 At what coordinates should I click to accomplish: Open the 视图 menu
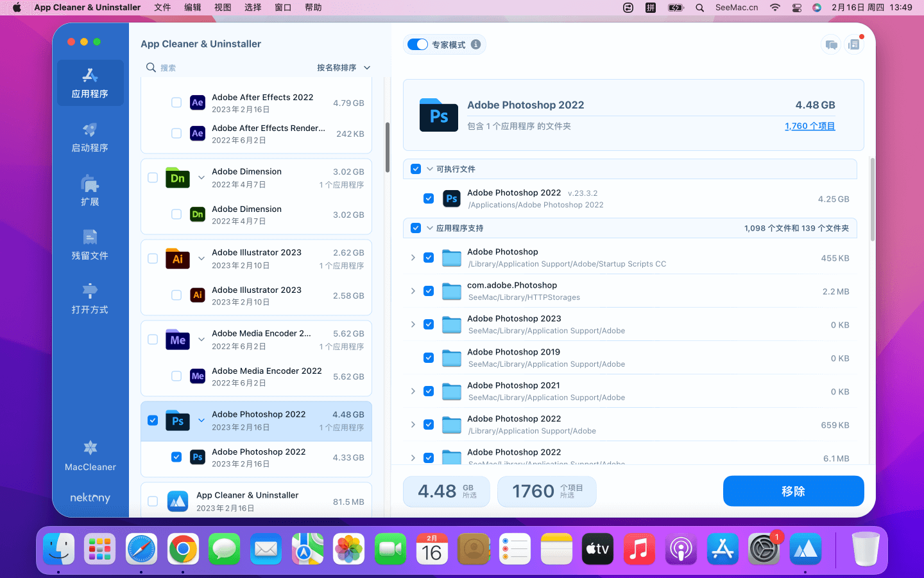[x=223, y=8]
